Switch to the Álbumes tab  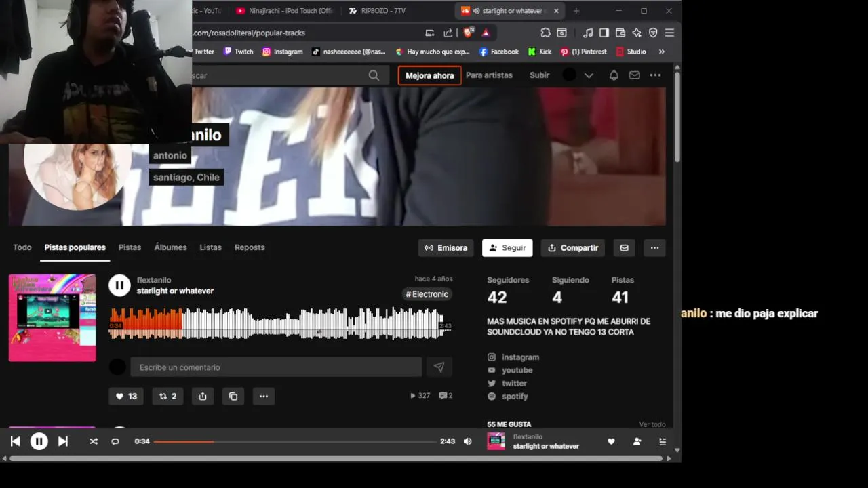pyautogui.click(x=170, y=247)
